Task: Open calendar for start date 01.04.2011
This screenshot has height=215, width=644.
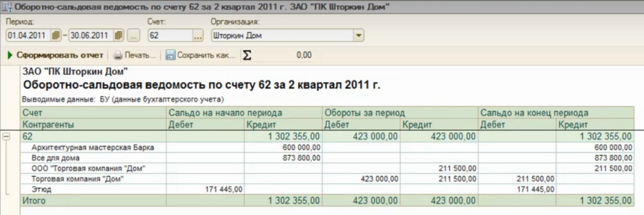Action: 55,36
